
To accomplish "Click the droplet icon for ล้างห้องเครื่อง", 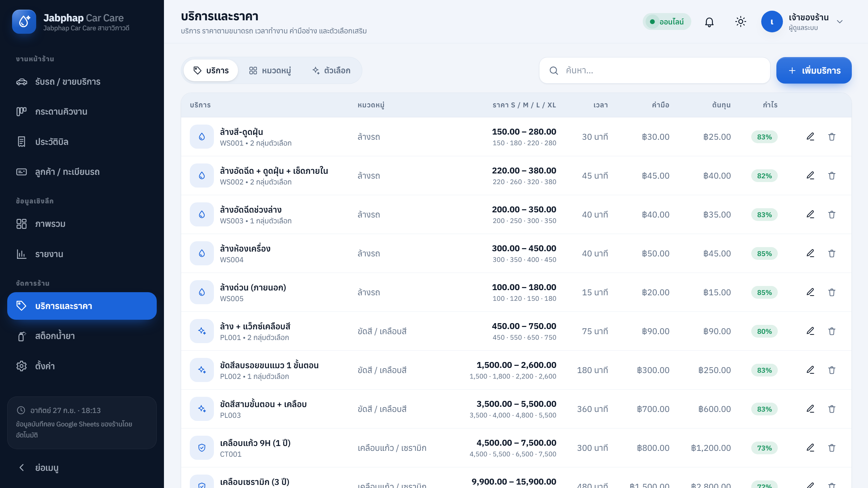I will (202, 253).
